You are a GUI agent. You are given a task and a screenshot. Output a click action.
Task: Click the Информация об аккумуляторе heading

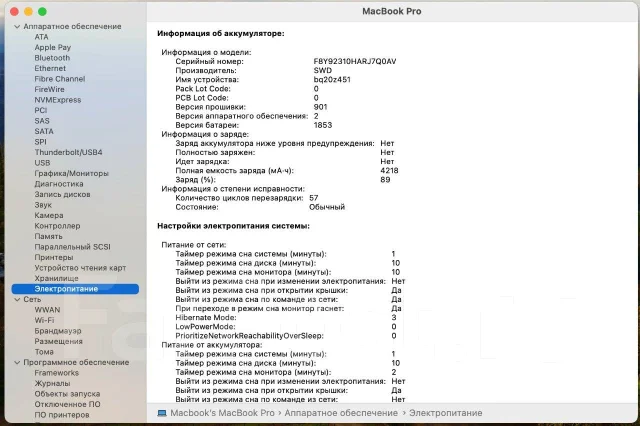tap(221, 33)
